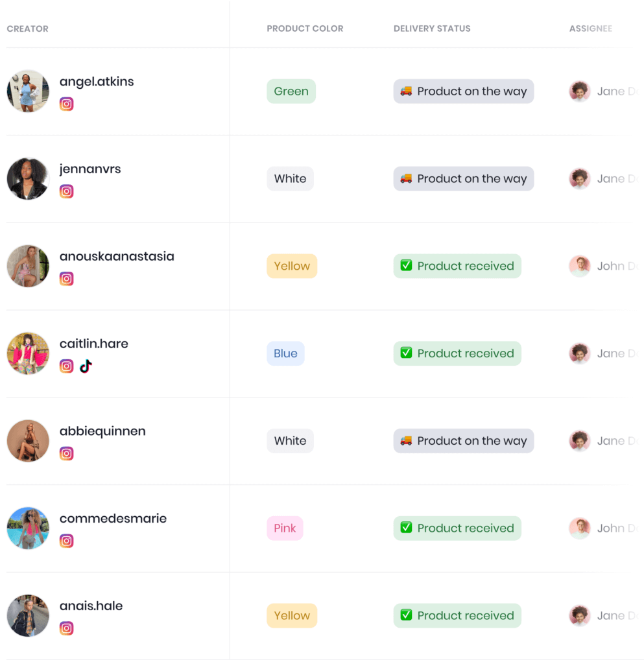Image resolution: width=644 pixels, height=664 pixels.
Task: Click the TikTok icon under caitlin.hare
Action: (x=86, y=366)
